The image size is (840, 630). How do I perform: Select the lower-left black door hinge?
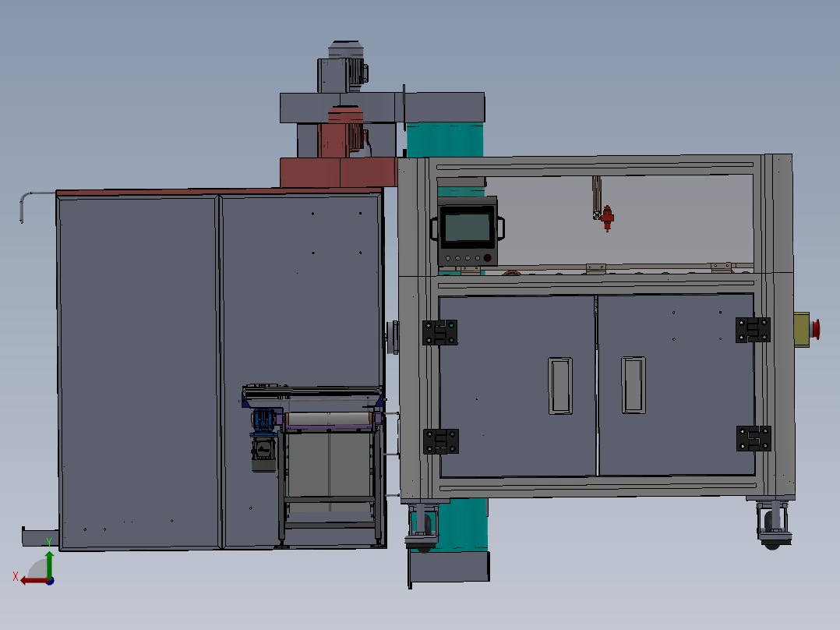pyautogui.click(x=440, y=441)
